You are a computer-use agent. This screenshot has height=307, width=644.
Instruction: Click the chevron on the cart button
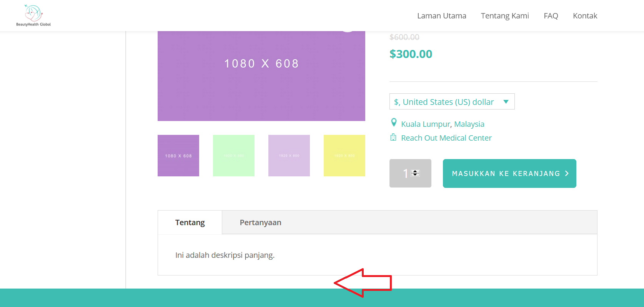[567, 174]
